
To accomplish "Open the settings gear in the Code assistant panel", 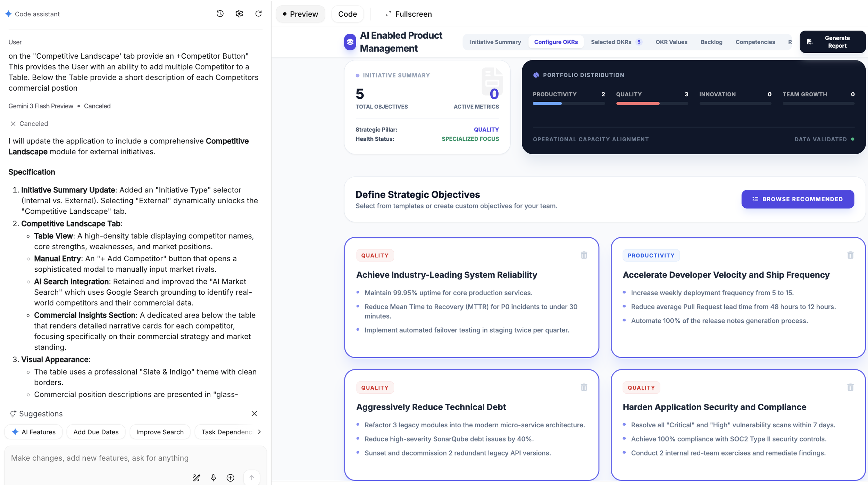I will 239,14.
